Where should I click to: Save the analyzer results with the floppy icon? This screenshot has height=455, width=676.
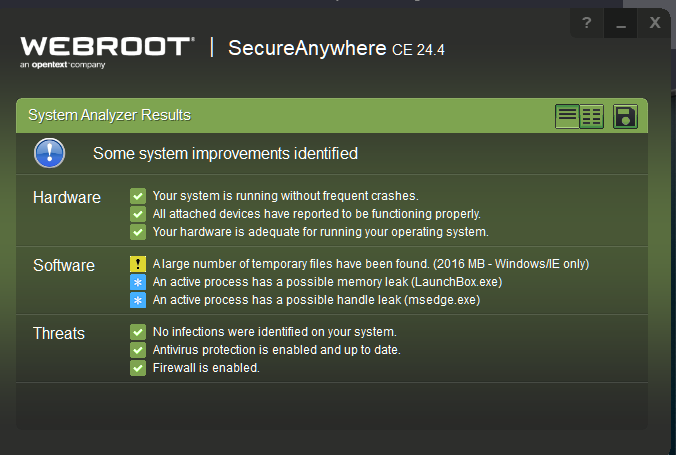(625, 116)
